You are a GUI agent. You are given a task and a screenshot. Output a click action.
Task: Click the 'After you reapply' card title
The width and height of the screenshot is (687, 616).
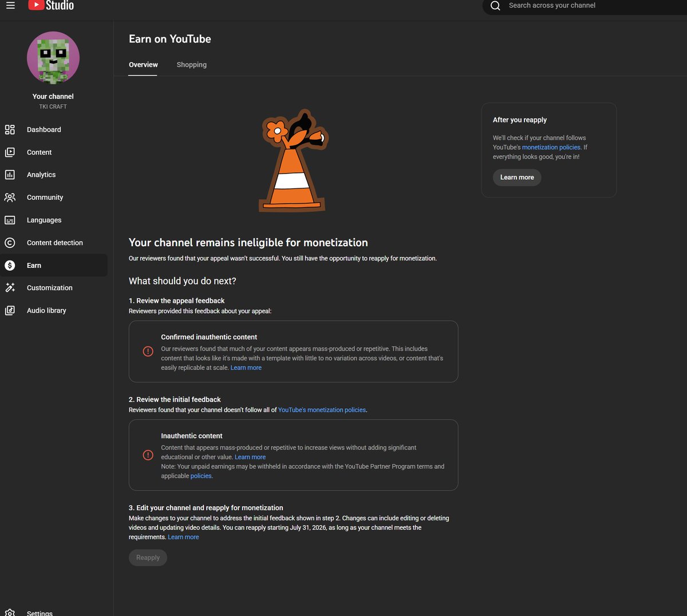520,120
